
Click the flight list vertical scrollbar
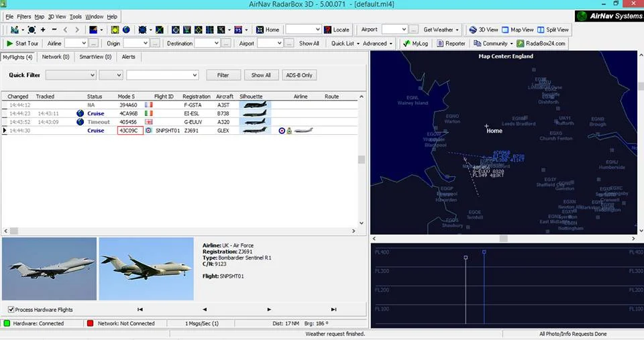click(362, 160)
